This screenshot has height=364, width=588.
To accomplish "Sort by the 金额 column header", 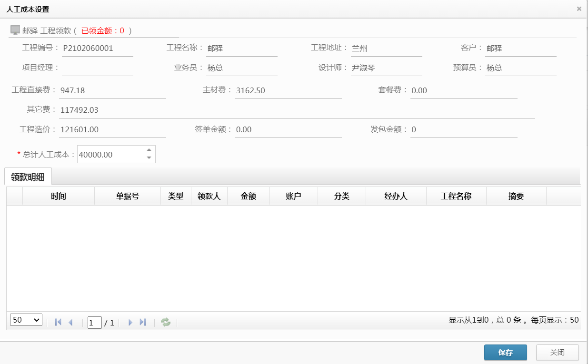I will point(248,196).
